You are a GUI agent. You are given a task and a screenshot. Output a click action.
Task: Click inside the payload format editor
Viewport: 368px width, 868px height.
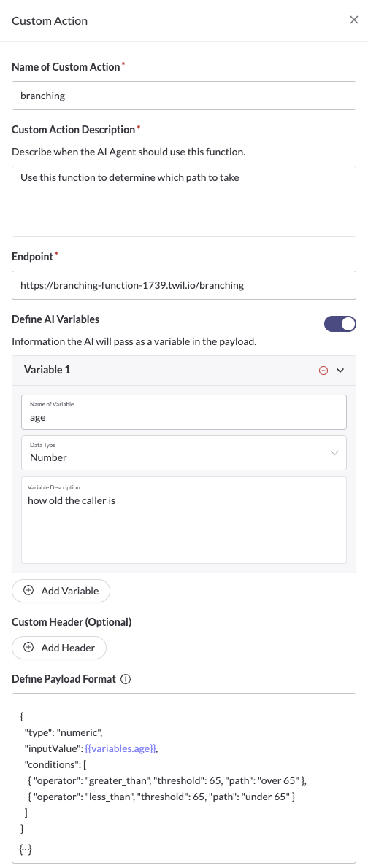tap(184, 778)
